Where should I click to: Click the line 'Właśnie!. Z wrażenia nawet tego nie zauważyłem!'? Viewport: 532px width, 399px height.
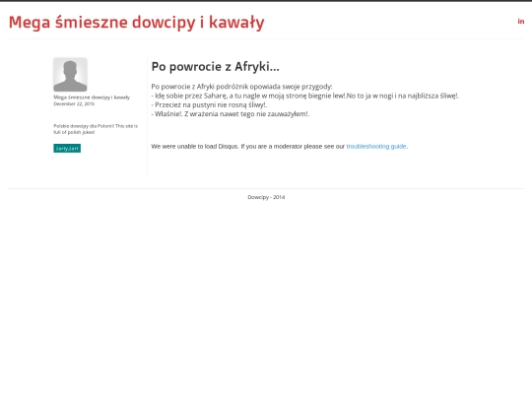pos(231,114)
